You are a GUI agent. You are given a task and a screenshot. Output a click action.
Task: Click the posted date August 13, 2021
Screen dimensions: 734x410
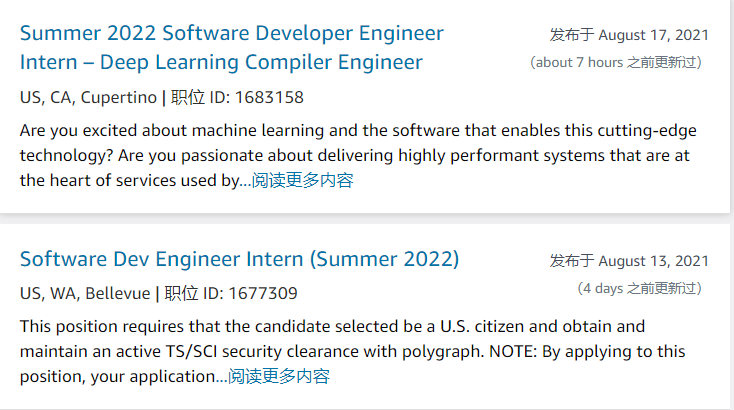654,261
